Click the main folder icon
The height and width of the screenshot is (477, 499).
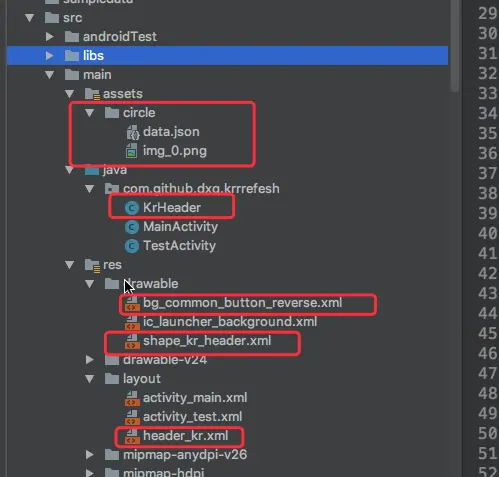pyautogui.click(x=72, y=75)
